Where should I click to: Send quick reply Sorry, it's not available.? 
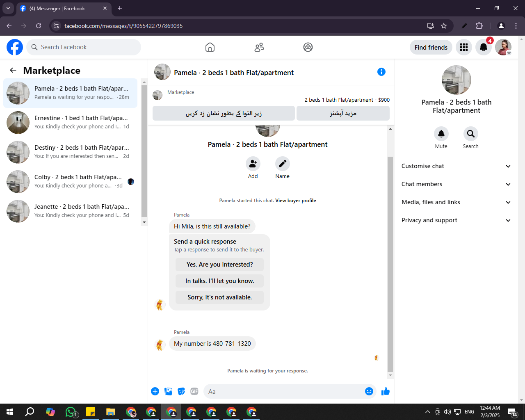click(220, 297)
